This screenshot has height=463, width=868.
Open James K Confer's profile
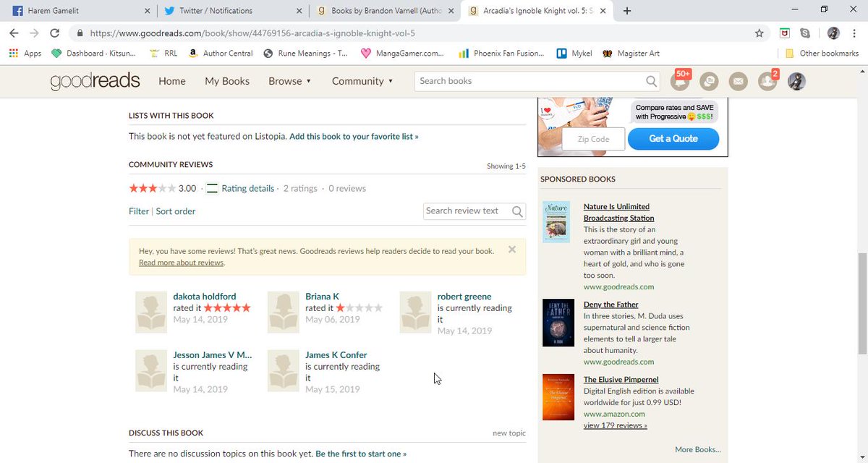(x=336, y=355)
